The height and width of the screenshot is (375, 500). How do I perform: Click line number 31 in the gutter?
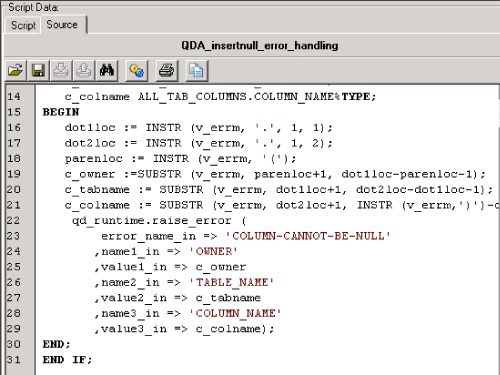(13, 360)
